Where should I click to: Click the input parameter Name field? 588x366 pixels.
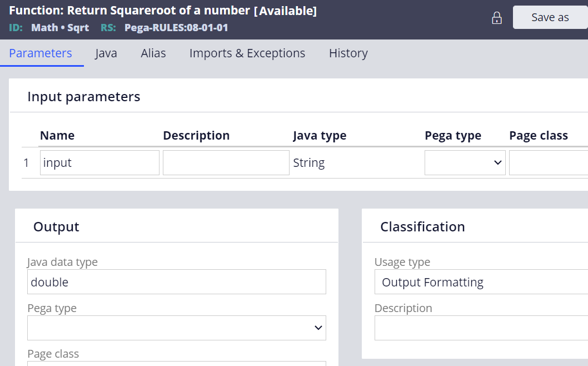pyautogui.click(x=99, y=162)
